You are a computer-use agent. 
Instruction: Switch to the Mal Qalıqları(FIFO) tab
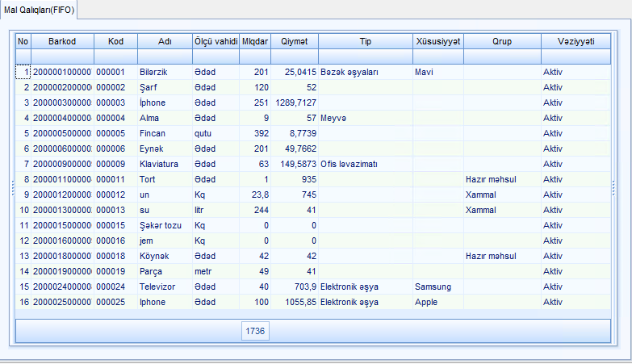click(39, 10)
